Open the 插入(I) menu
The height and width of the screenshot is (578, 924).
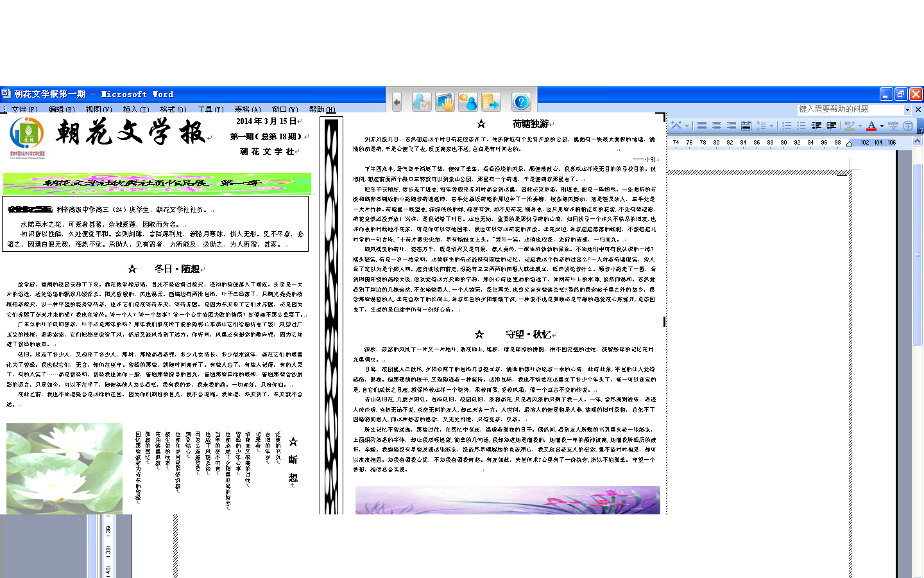(x=136, y=109)
